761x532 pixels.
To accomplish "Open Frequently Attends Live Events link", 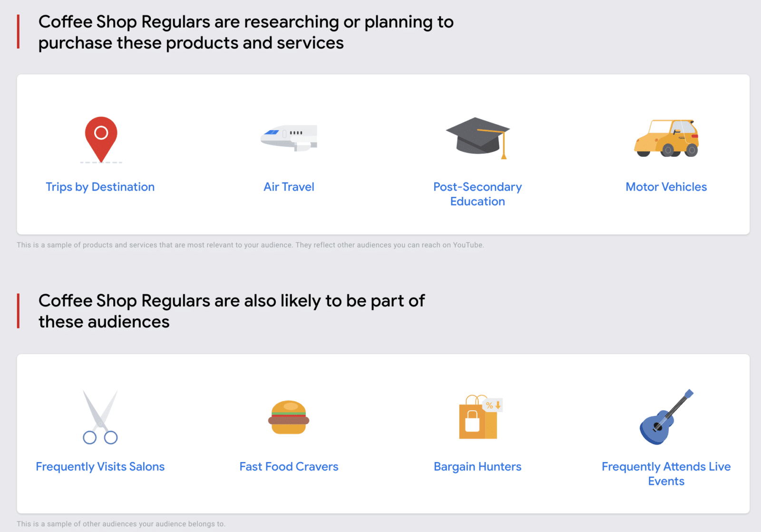I will tap(666, 474).
